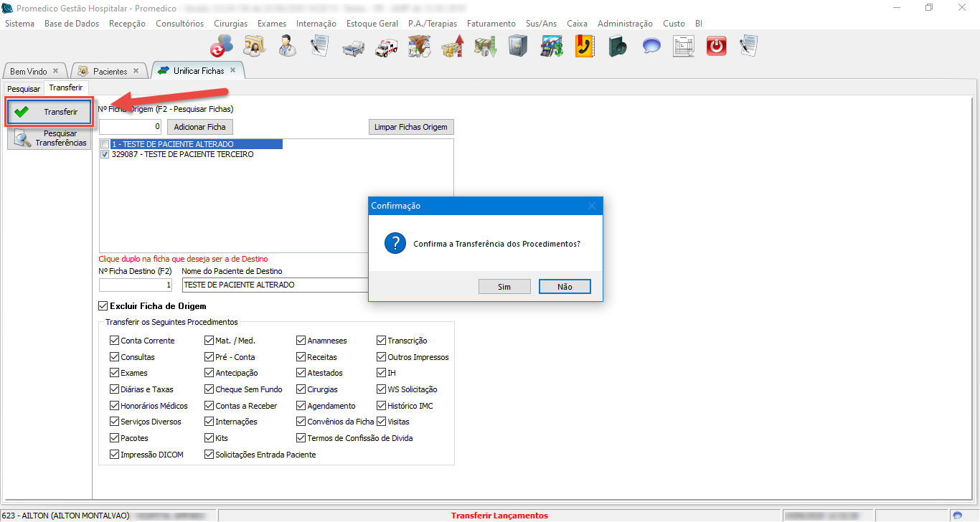Open the ambulance toolbar icon
Screen dimensions: 980x522
pos(385,47)
